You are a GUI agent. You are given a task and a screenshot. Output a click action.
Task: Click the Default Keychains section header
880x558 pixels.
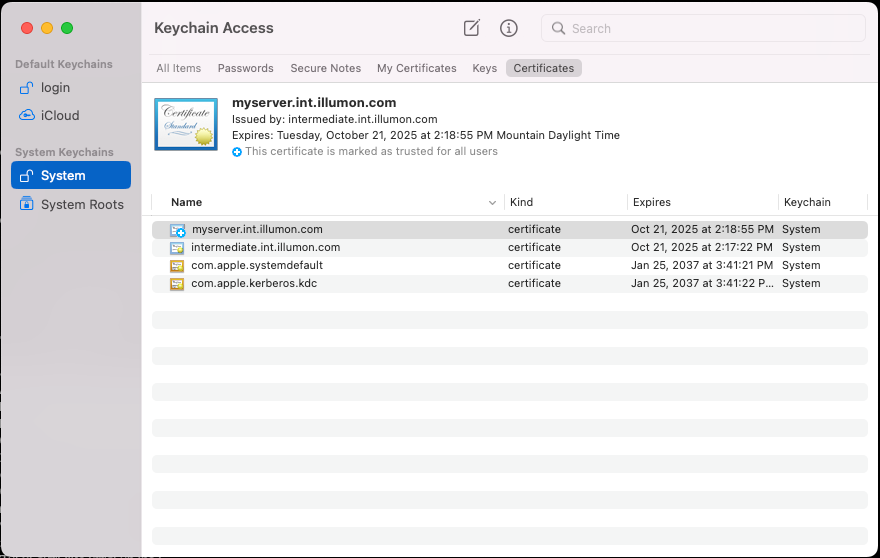point(63,64)
